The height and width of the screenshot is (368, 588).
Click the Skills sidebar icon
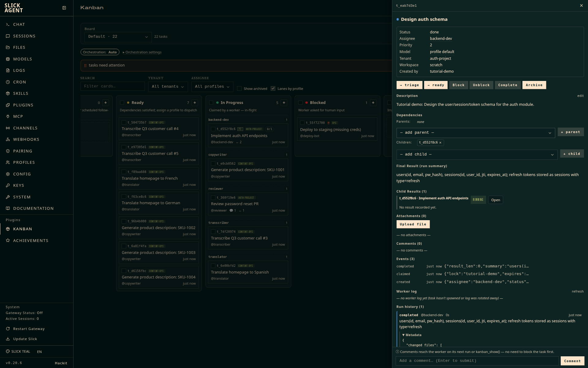tap(8, 93)
